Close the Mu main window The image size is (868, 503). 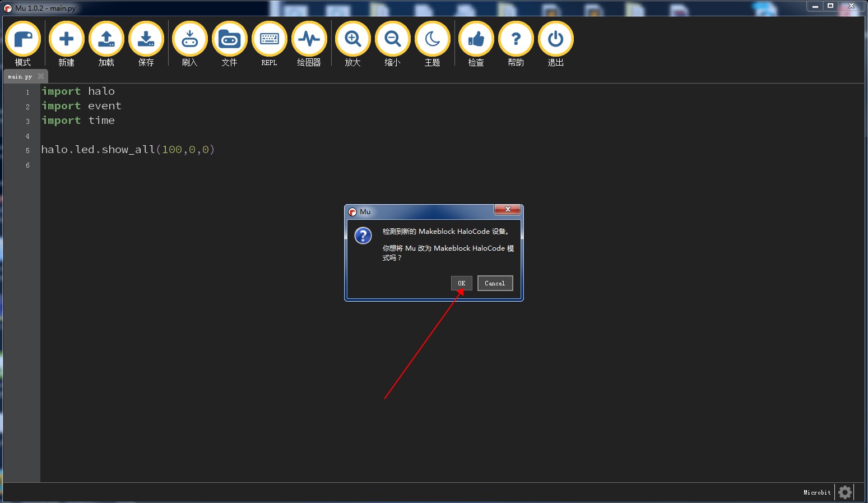851,6
